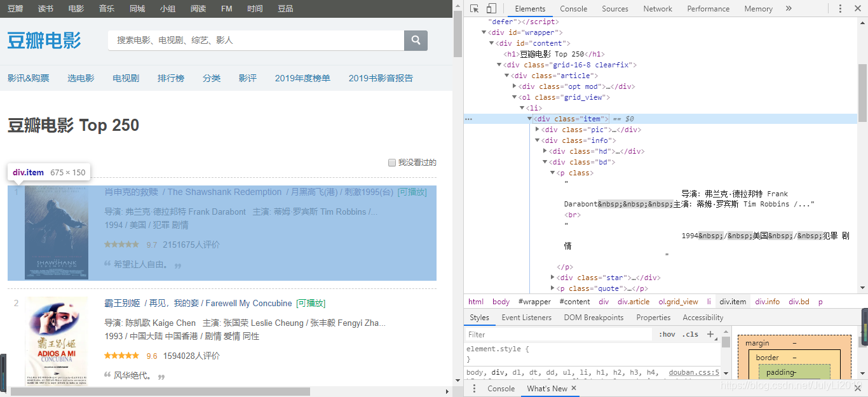Screen dimensions: 868x397
Task: Collapse the div id content node
Action: click(x=492, y=43)
